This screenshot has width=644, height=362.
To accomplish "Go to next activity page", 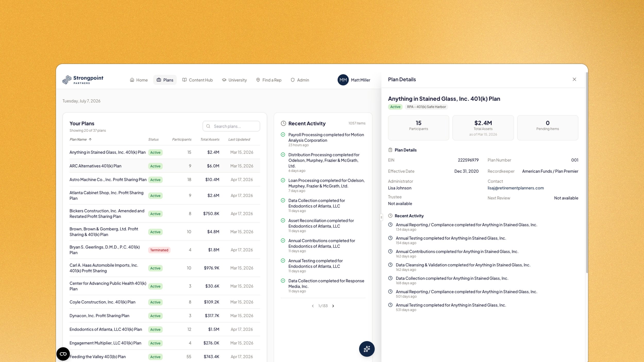I will click(333, 306).
